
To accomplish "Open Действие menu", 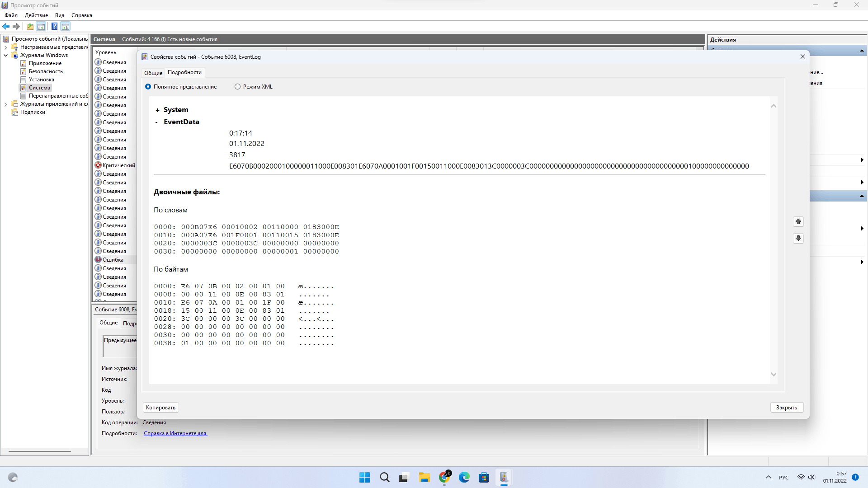I will 36,15.
